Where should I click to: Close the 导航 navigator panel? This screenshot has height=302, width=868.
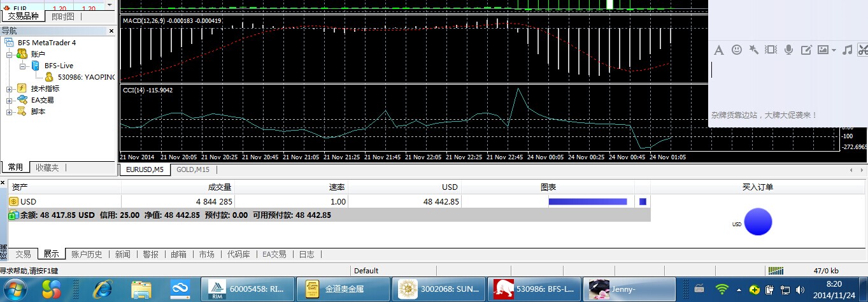click(111, 31)
